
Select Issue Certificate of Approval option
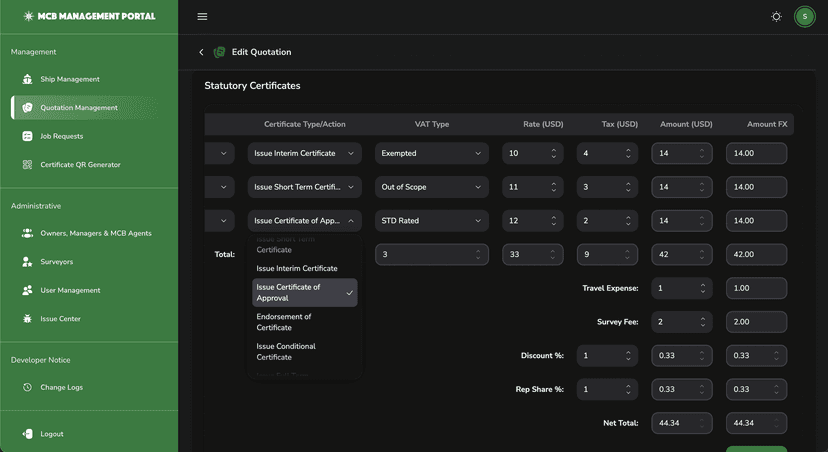(x=305, y=293)
